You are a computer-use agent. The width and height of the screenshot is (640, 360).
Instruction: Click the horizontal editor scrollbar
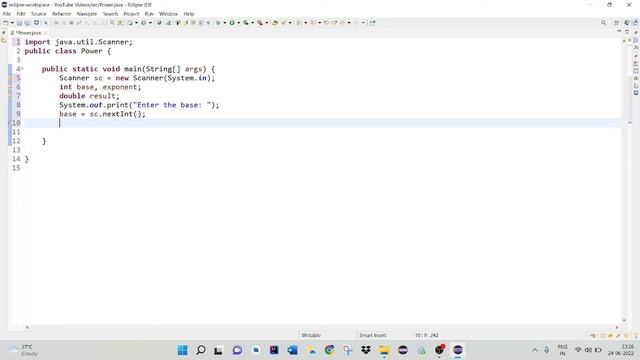pos(322,327)
